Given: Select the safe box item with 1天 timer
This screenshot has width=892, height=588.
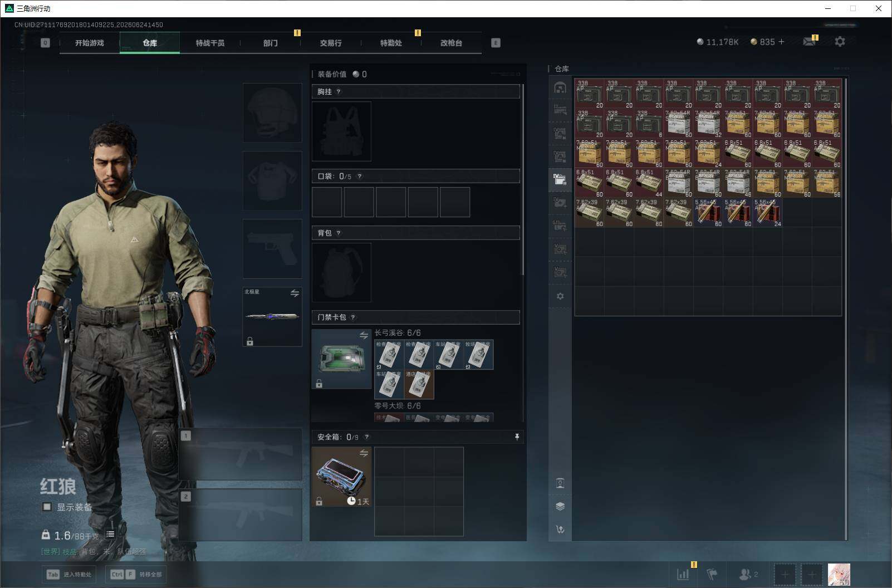Looking at the screenshot, I should coord(341,477).
